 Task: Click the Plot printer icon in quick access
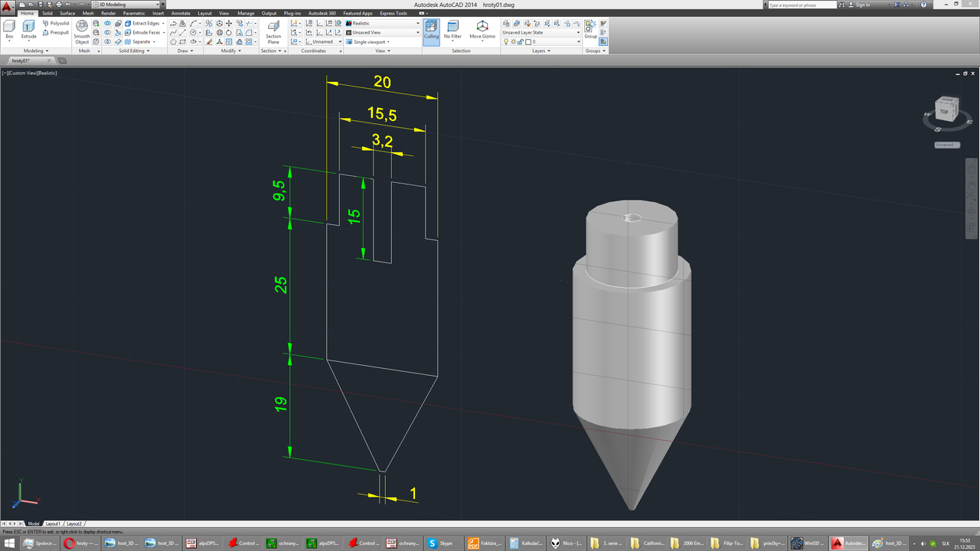(x=59, y=5)
